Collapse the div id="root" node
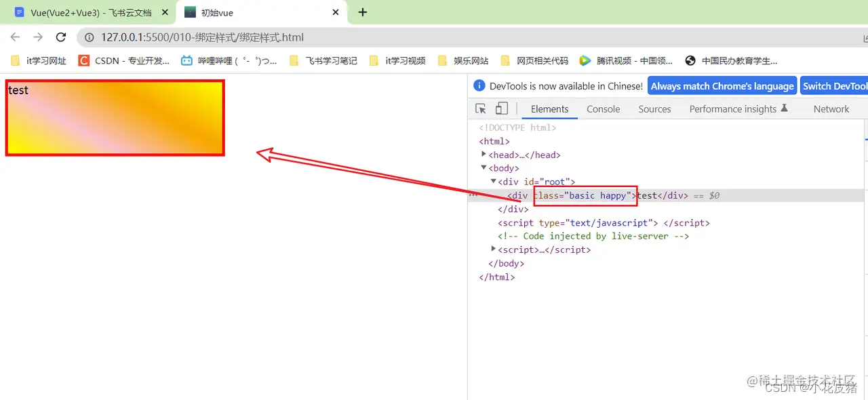Image resolution: width=868 pixels, height=400 pixels. pos(493,182)
